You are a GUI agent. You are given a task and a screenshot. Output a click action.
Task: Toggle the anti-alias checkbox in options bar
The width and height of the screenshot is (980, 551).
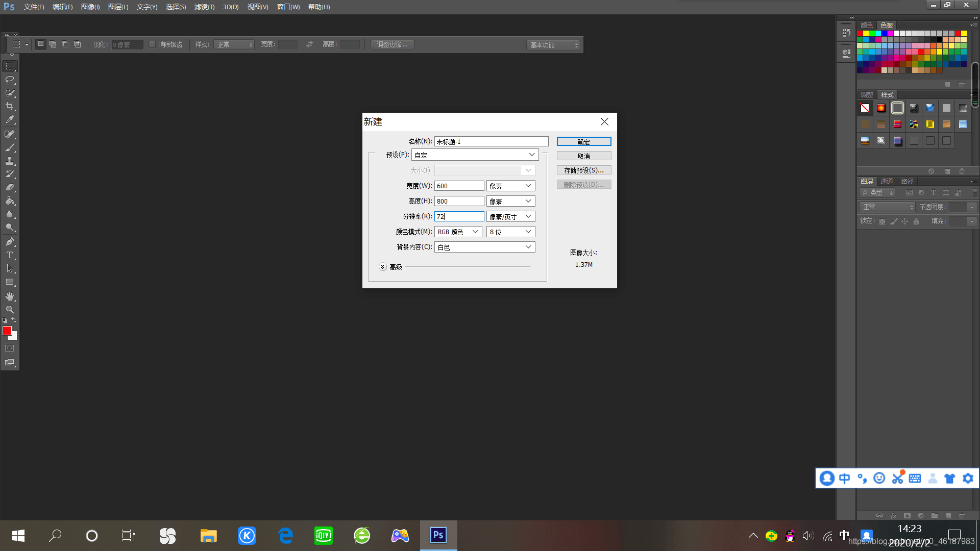pos(152,44)
